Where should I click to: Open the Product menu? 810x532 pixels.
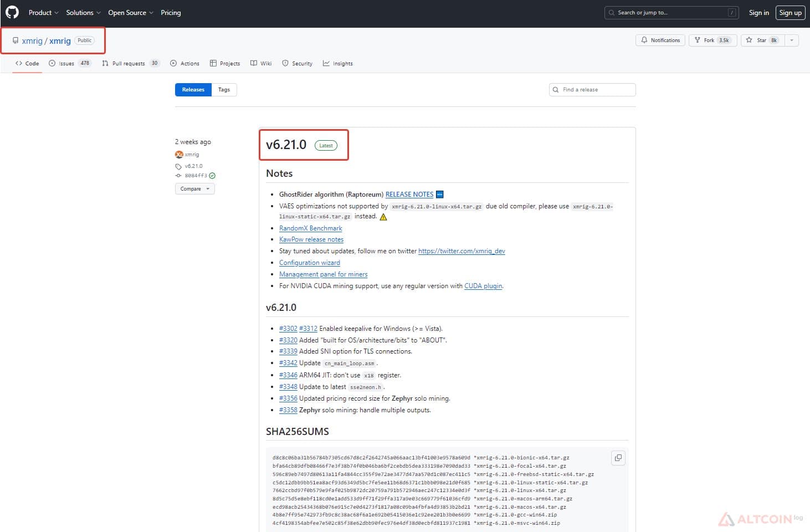click(43, 13)
